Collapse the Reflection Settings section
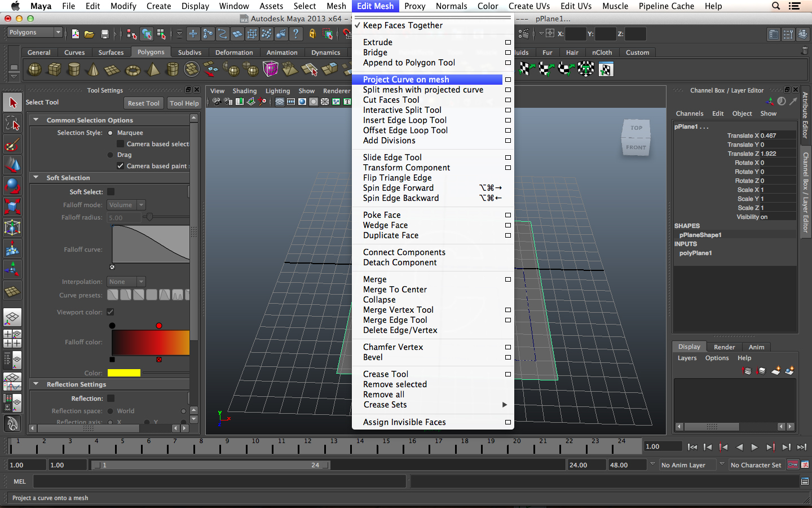 [36, 384]
